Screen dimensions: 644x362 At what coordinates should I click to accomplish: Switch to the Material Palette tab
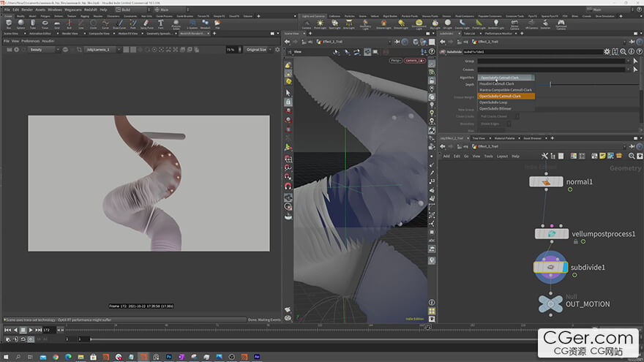505,137
